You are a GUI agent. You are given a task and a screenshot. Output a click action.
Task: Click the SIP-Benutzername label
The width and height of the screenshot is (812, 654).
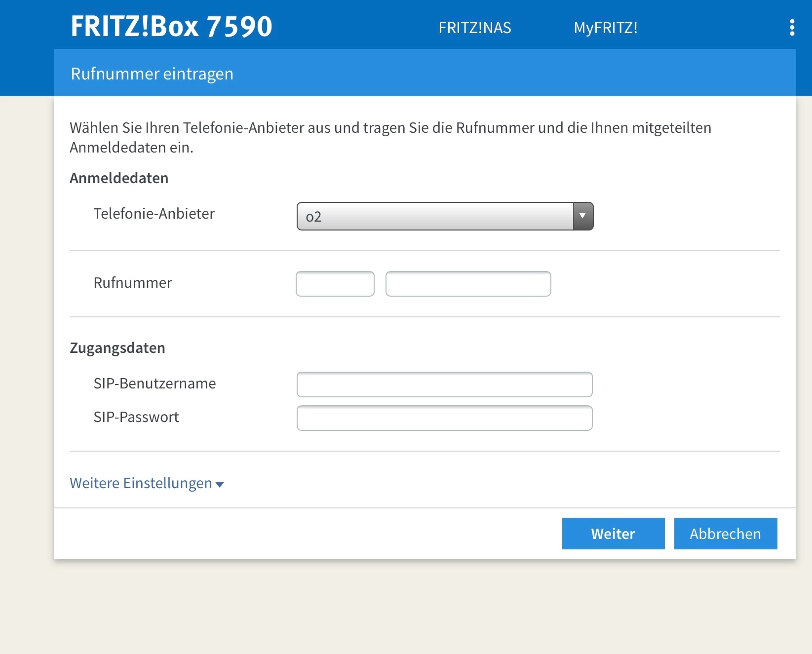155,384
